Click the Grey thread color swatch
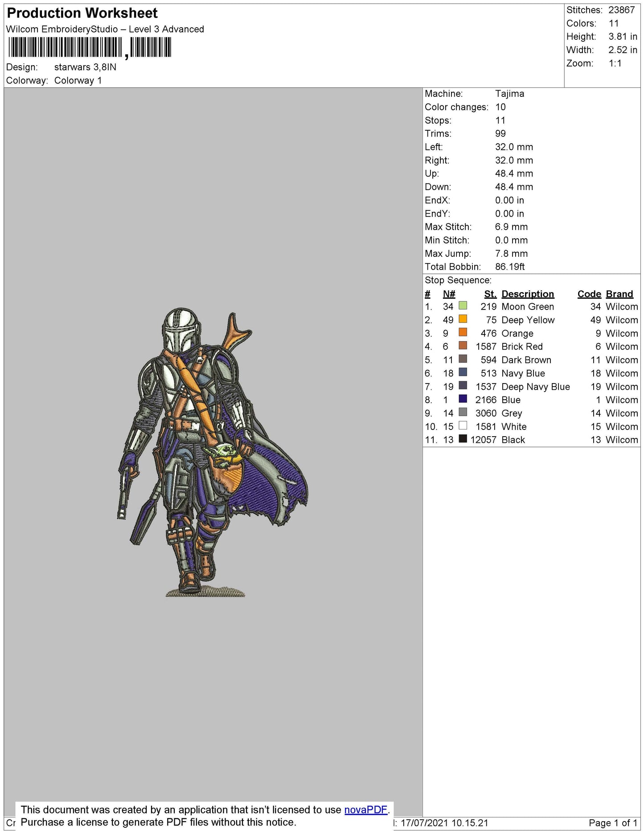The height and width of the screenshot is (834, 644). 463,412
